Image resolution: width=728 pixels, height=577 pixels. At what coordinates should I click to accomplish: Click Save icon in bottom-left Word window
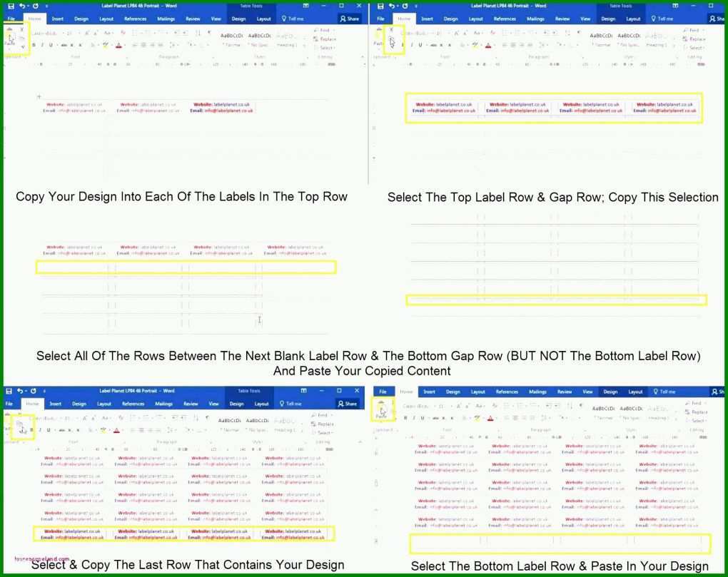[x=9, y=391]
